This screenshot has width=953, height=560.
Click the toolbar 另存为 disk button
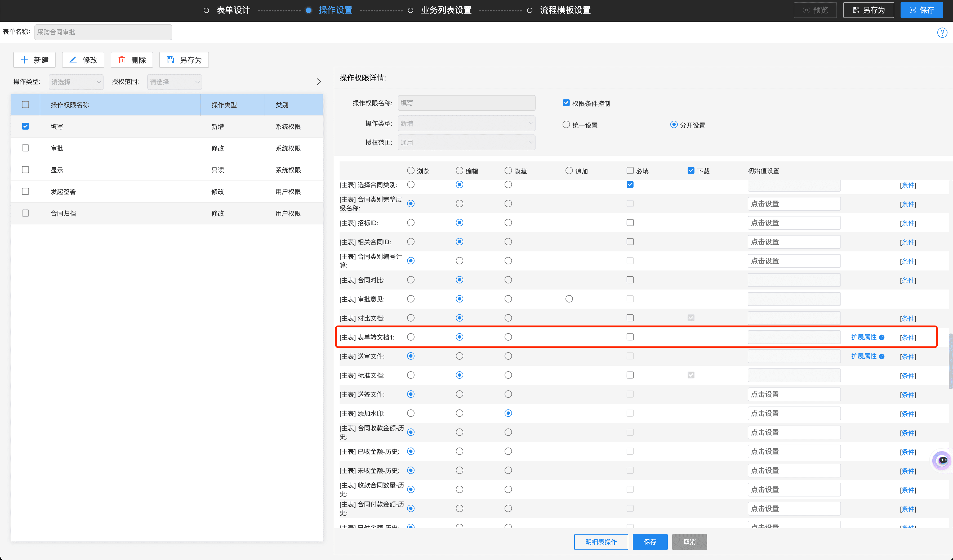184,60
